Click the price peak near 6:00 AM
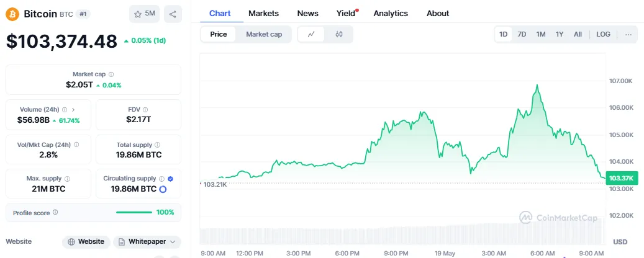 point(537,85)
